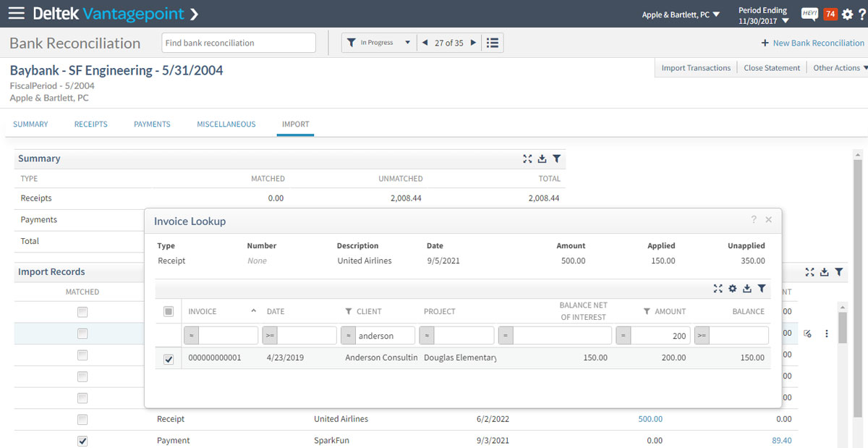Open the HEY! chat notifications icon
The height and width of the screenshot is (448, 868).
pyautogui.click(x=809, y=14)
